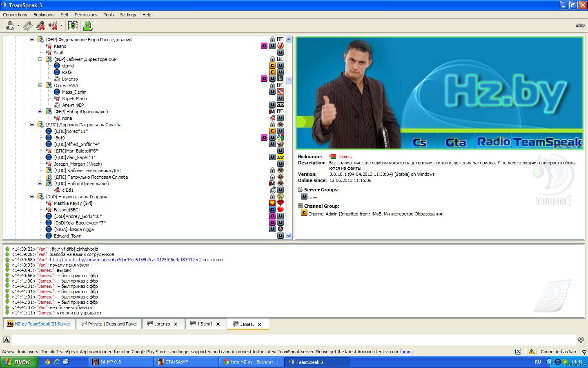Image resolution: width=588 pixels, height=368 pixels.
Task: Click the HZ badge icon on Vlad_Saper row
Action: pyautogui.click(x=281, y=157)
